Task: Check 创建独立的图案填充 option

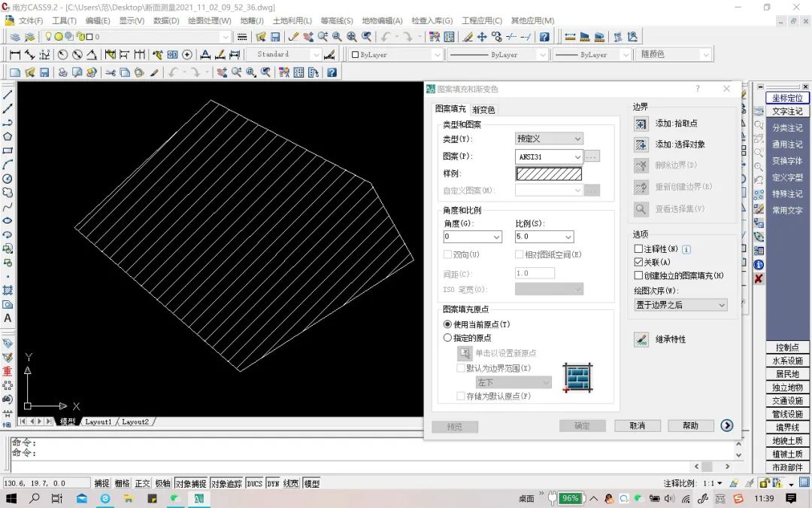Action: tap(638, 275)
